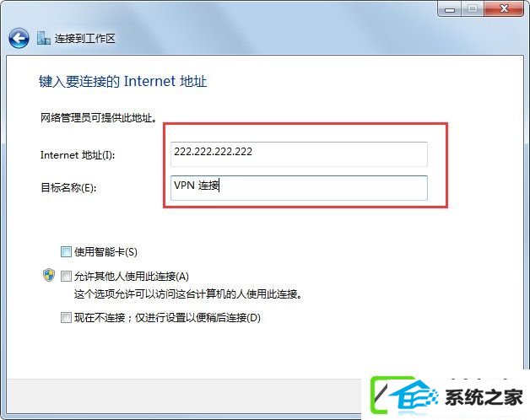530x420 pixels.
Task: Check the 现在不连接 checkbox box
Action: pos(66,318)
